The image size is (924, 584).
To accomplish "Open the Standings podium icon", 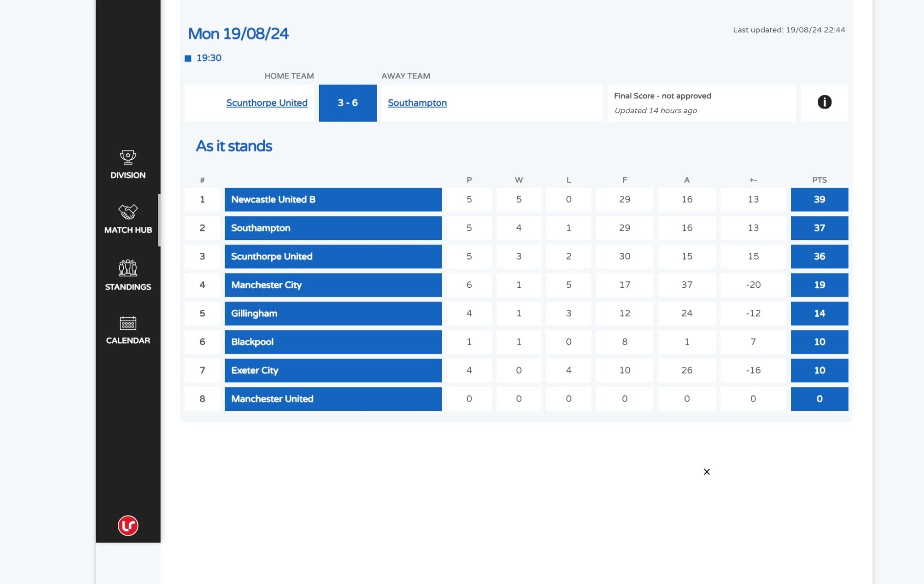I will (128, 268).
